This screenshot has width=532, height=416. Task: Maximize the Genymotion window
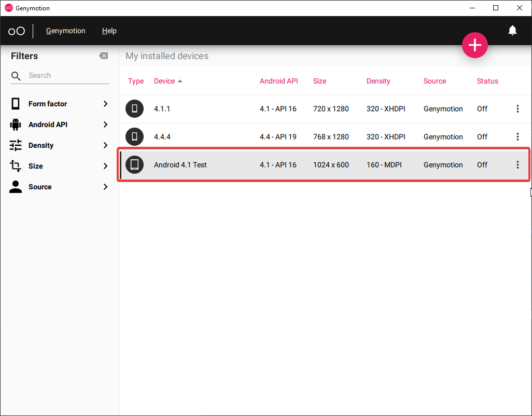pyautogui.click(x=496, y=8)
